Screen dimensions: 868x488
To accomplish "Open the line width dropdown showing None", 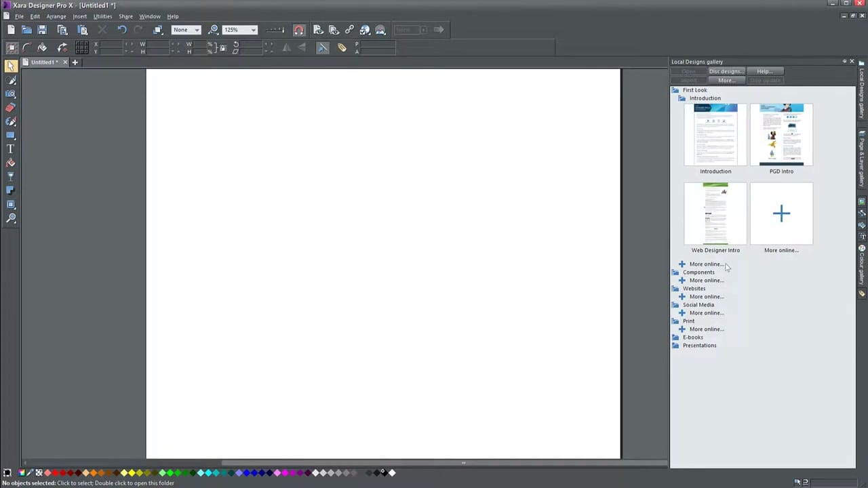I will (x=196, y=29).
